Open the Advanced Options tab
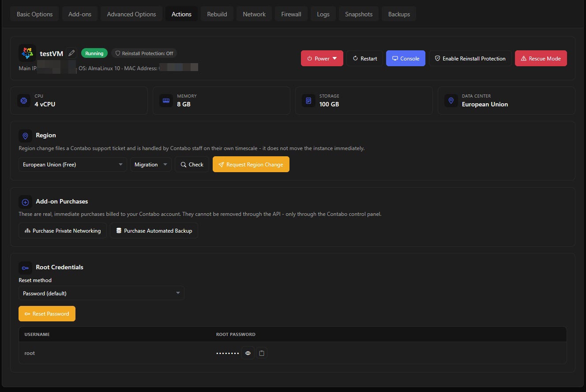 pos(131,14)
